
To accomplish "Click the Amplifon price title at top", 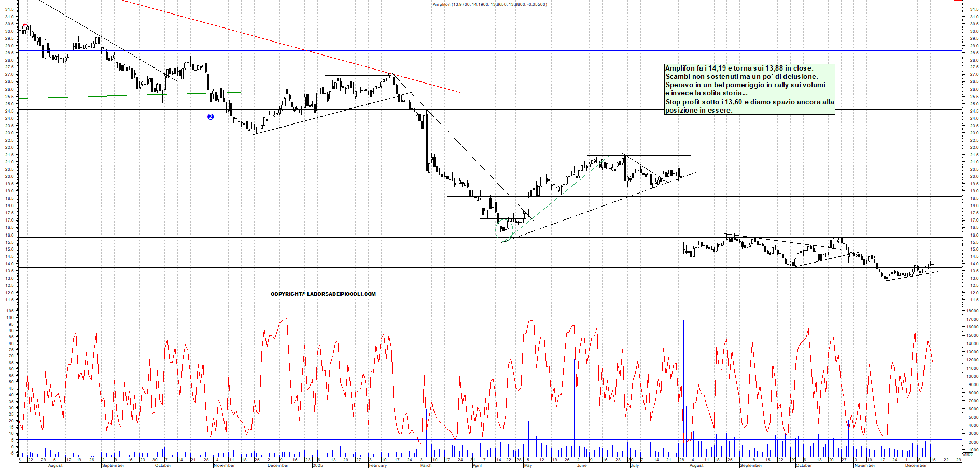I will click(x=489, y=4).
